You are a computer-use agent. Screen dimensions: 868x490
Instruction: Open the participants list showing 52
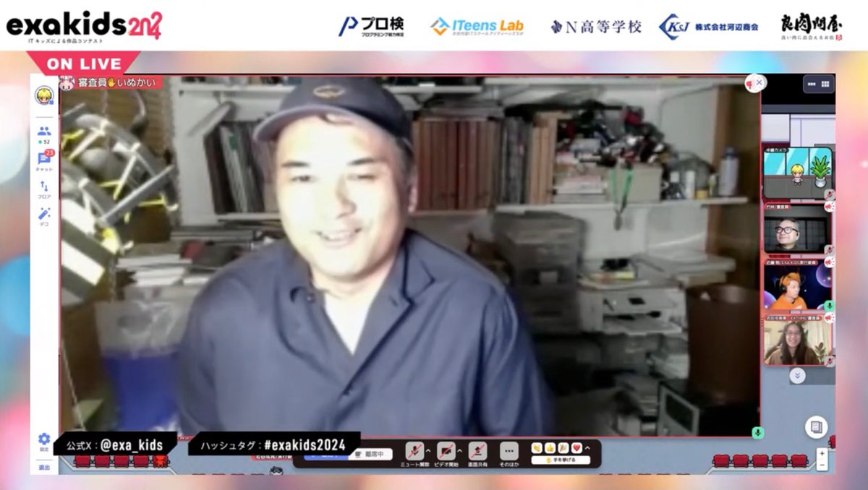point(44,134)
